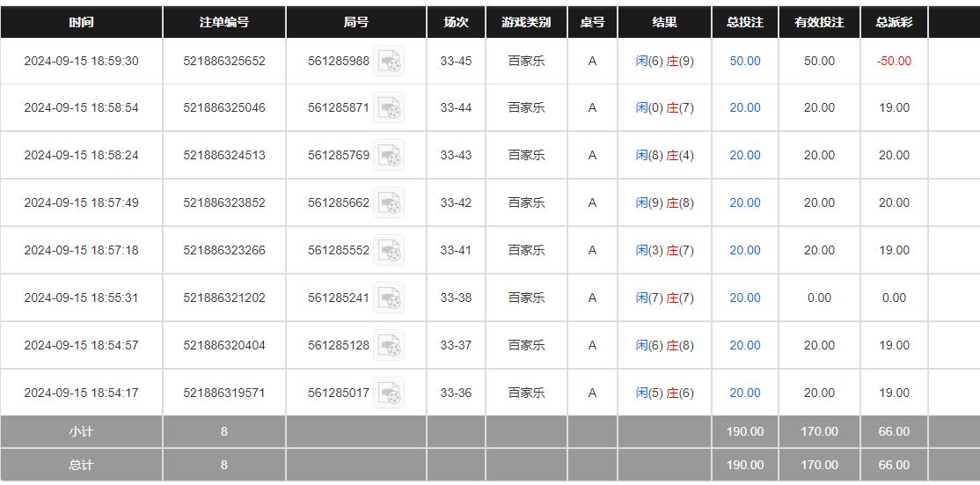Select the 总投注 column header

click(x=745, y=22)
